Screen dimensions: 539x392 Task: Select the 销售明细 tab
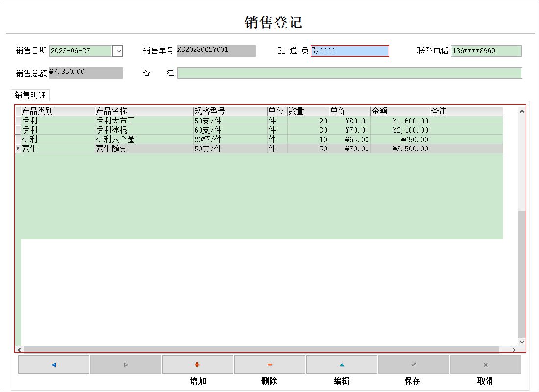tap(30, 95)
